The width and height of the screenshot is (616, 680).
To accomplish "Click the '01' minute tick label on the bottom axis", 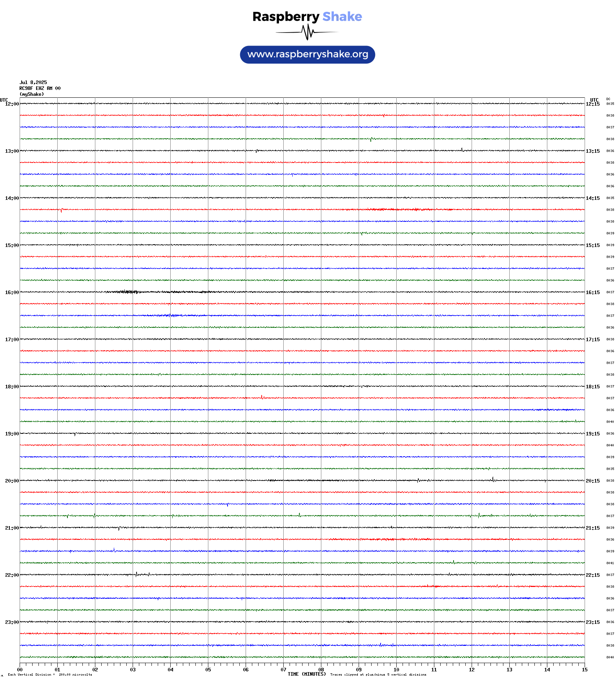I will (57, 670).
